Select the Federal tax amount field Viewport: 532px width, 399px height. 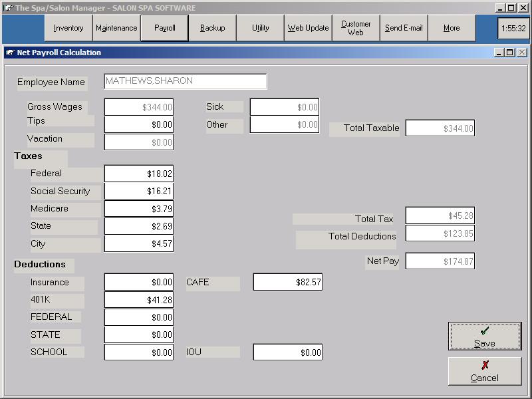[x=139, y=174]
